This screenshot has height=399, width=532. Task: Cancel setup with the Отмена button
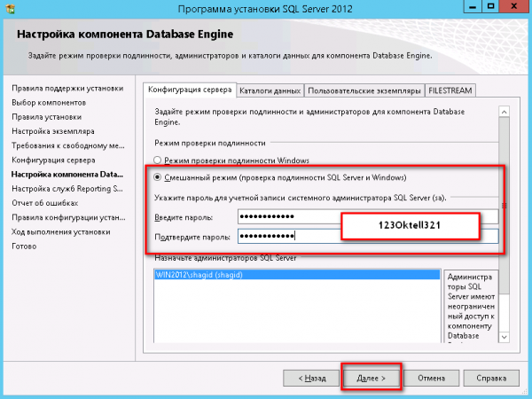pyautogui.click(x=431, y=377)
